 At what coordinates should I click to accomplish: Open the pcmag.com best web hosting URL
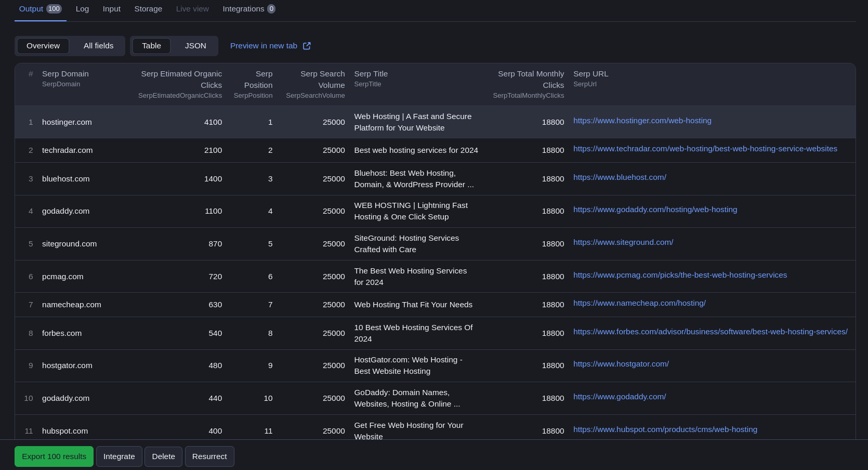[680, 275]
